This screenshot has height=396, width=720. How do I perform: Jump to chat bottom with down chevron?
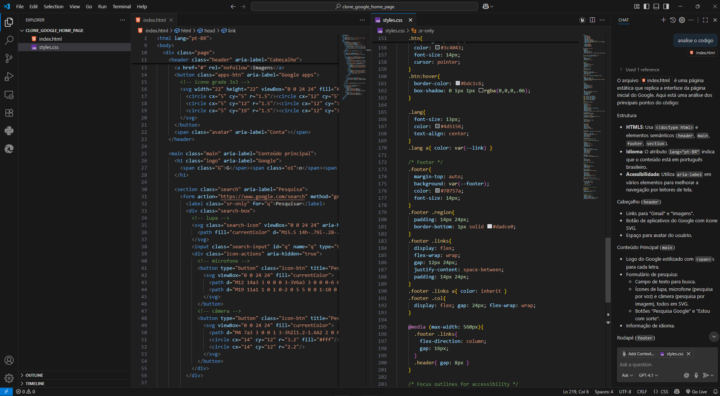[714, 337]
